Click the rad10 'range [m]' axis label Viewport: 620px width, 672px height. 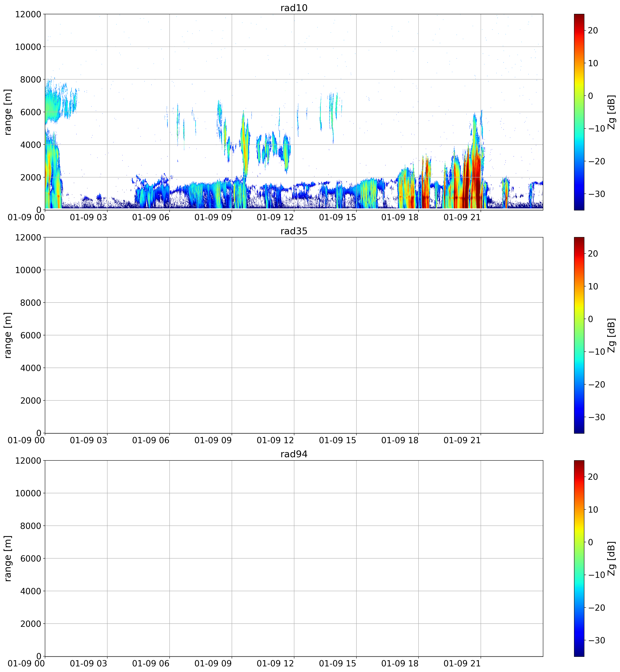click(x=8, y=112)
